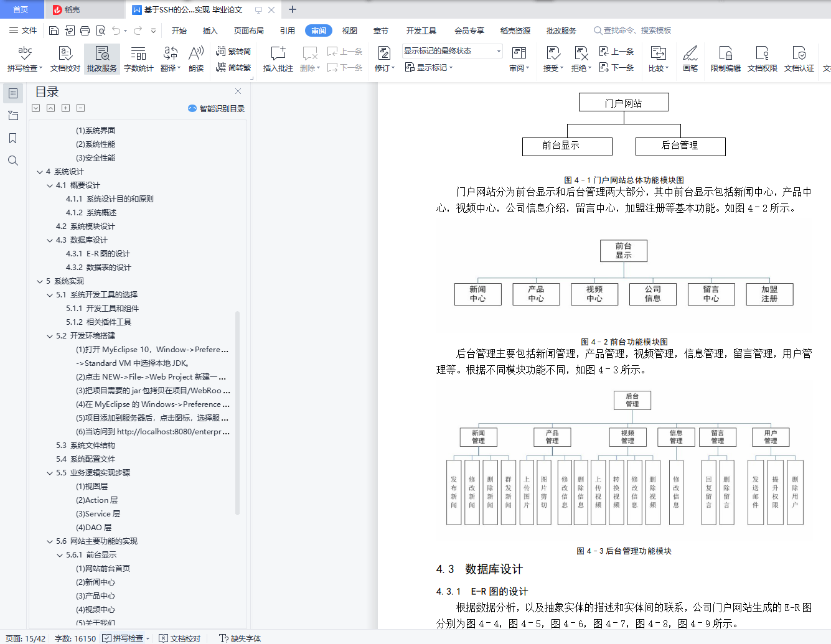The height and width of the screenshot is (644, 831).
Task: Start 朗读 read-aloud tool
Action: click(196, 59)
